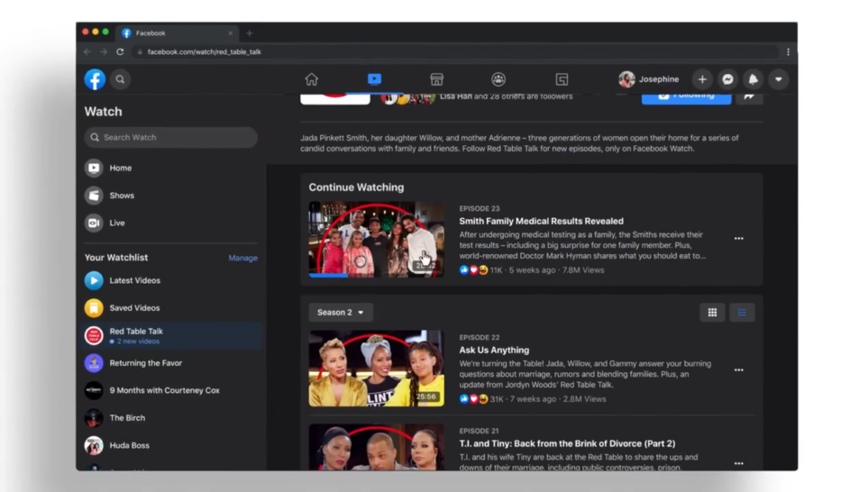Select Live in Watch sidebar
Image resolution: width=868 pixels, height=492 pixels.
coord(170,223)
